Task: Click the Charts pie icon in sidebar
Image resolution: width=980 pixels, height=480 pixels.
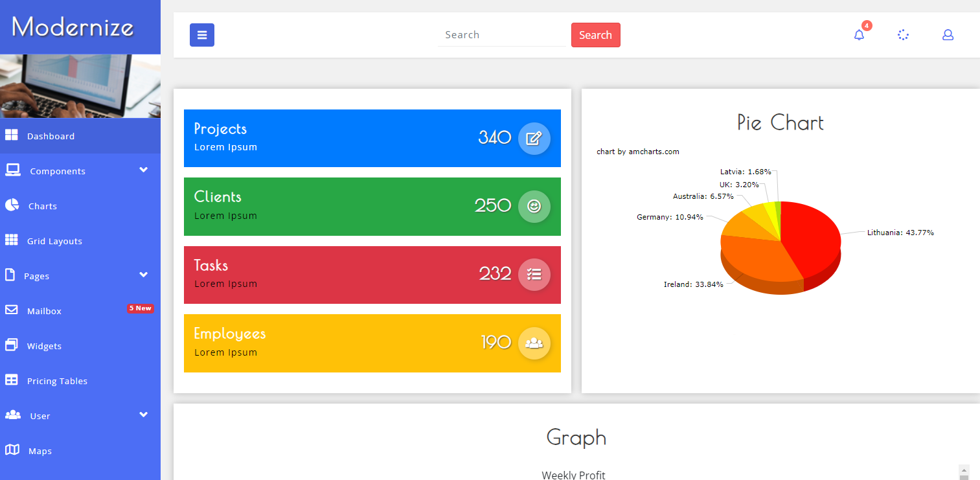Action: [x=12, y=205]
